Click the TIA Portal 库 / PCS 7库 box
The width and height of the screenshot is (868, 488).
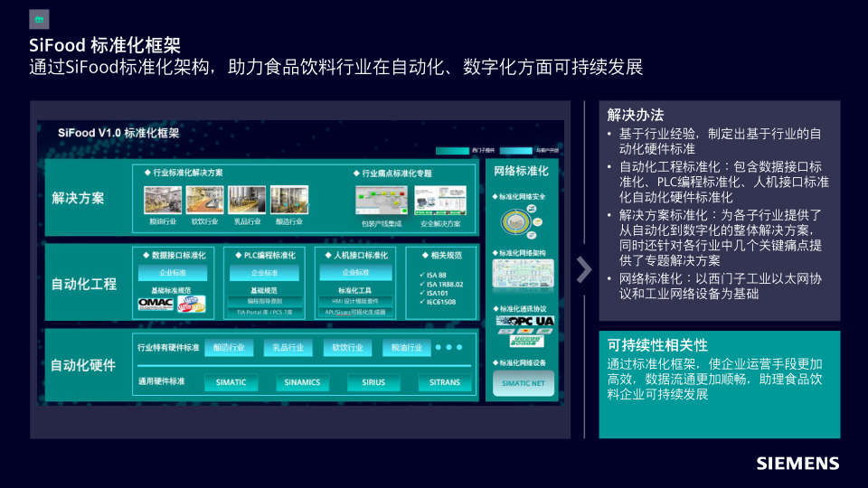pyautogui.click(x=265, y=313)
